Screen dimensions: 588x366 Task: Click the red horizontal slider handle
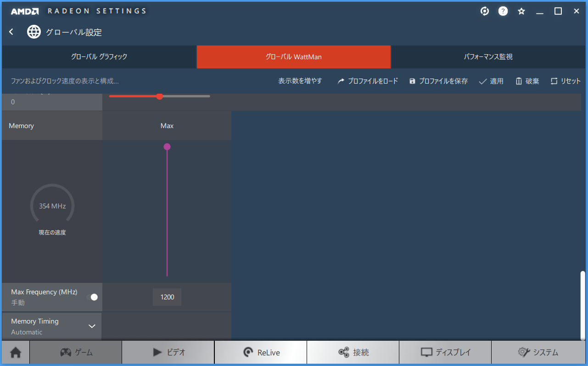160,96
